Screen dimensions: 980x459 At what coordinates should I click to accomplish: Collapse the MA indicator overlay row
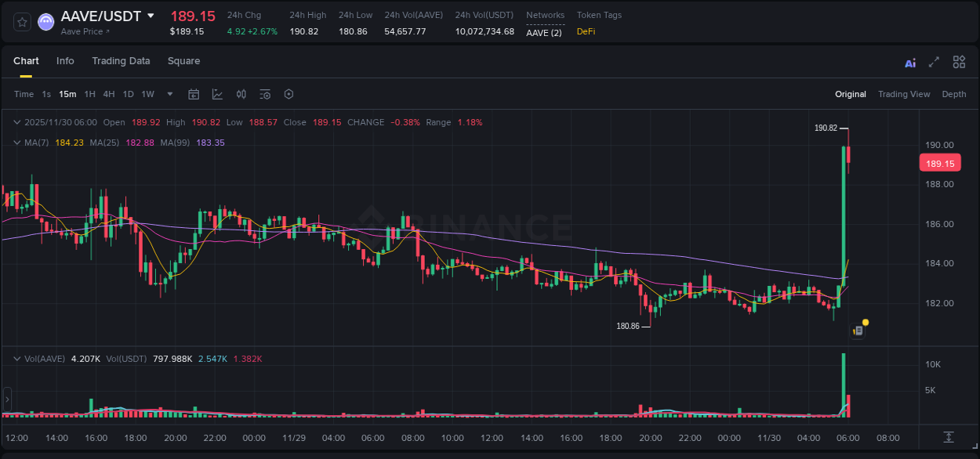[x=16, y=143]
